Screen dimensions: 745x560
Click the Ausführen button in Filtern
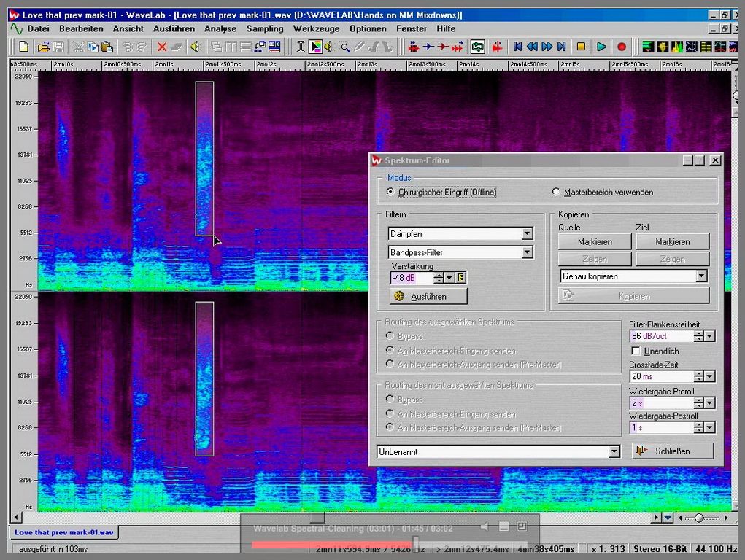(x=428, y=296)
